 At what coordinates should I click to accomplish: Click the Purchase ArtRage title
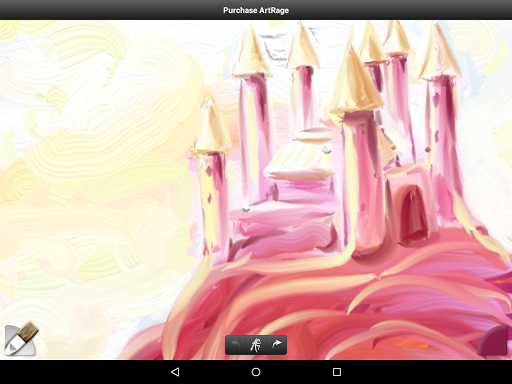[256, 10]
